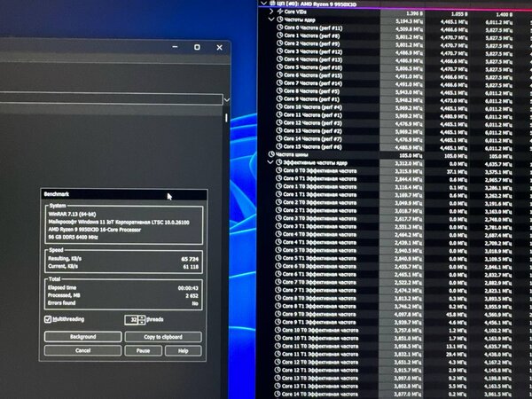Click the threads count spinner arrows
The width and height of the screenshot is (532, 399).
(142, 319)
